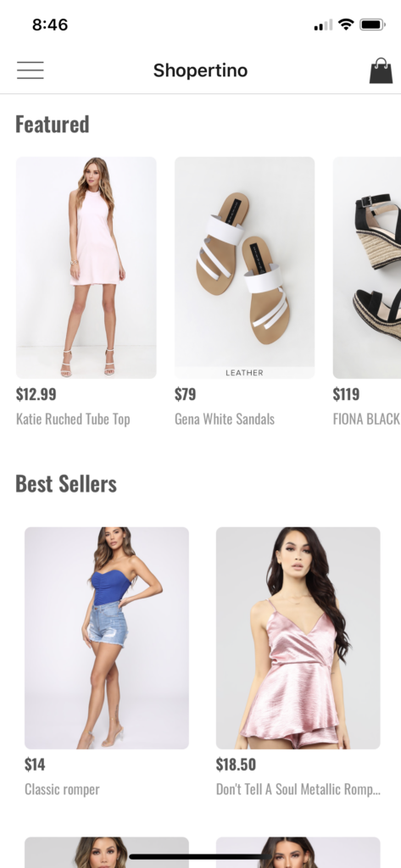Tap the Classic romper product name

[x=62, y=789]
